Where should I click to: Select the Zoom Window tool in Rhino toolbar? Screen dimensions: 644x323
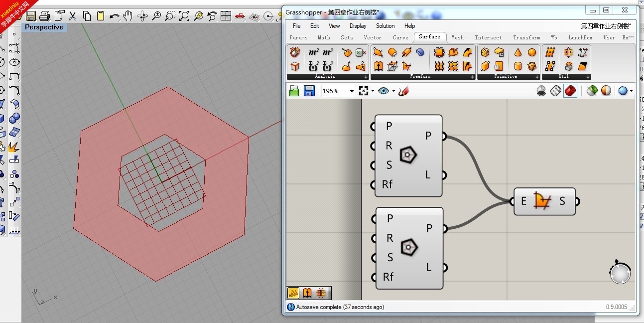(x=170, y=16)
